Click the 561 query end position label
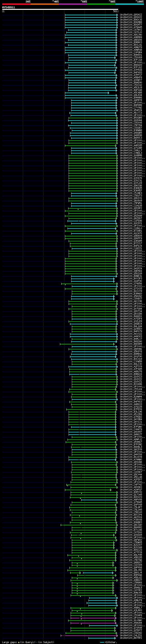 (115, 11)
